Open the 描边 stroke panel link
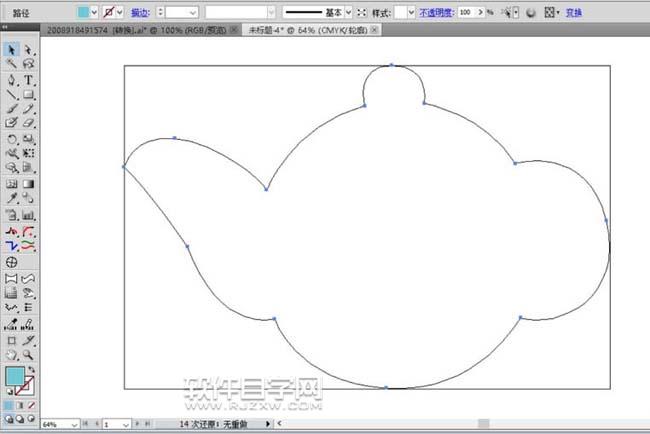 (140, 13)
